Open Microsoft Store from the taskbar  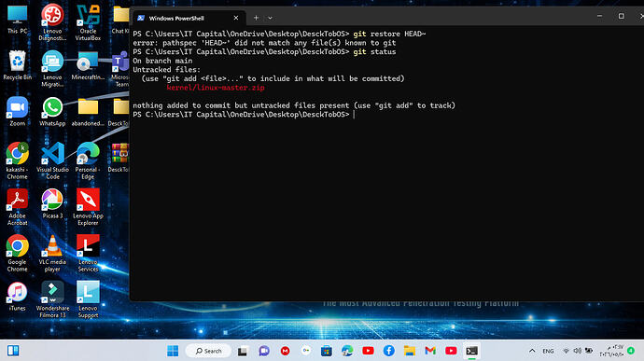pyautogui.click(x=327, y=351)
